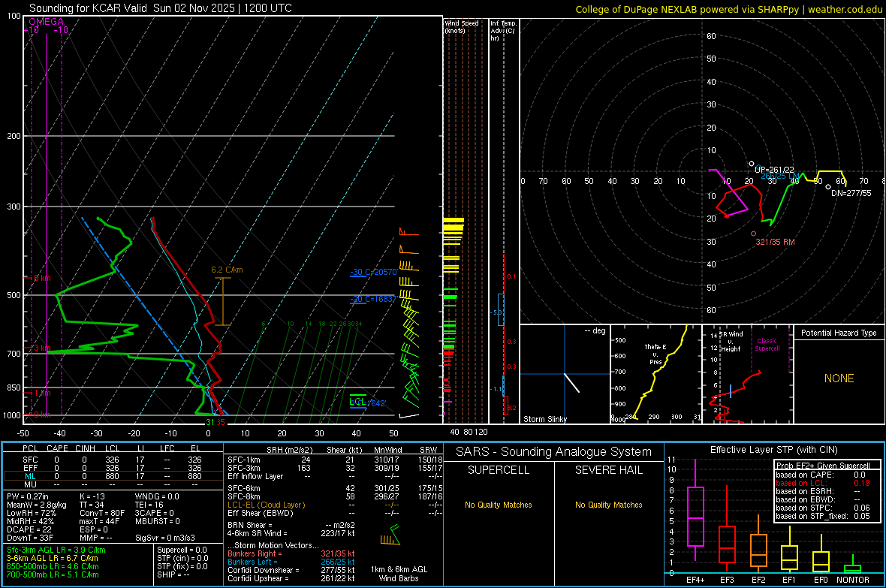The image size is (886, 588).
Task: Select the NONE hazard type value
Action: tap(839, 378)
